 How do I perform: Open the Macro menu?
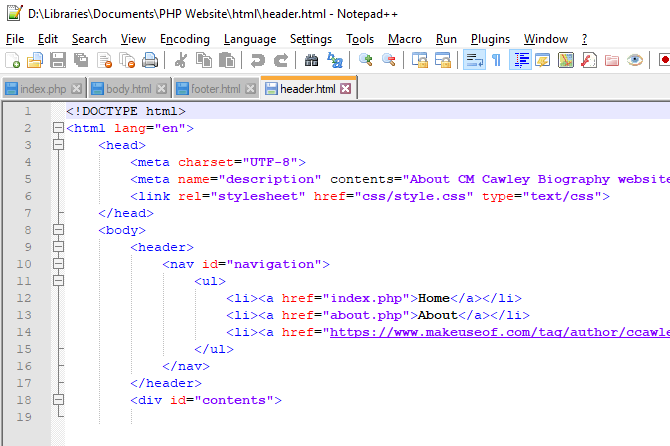[405, 39]
